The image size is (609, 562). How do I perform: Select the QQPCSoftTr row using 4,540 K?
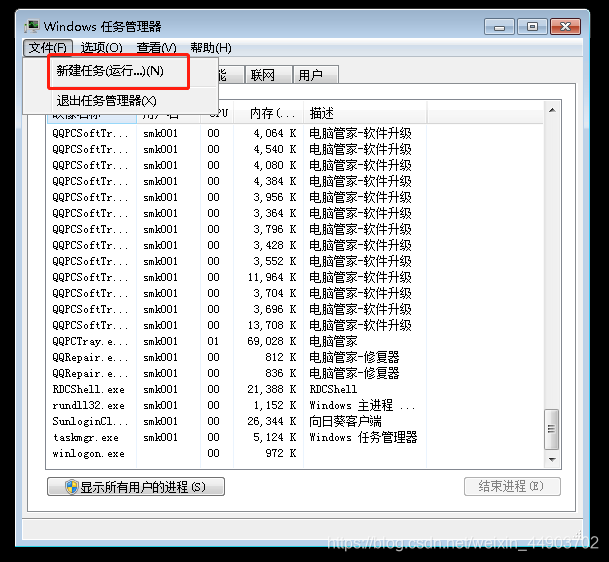236,149
